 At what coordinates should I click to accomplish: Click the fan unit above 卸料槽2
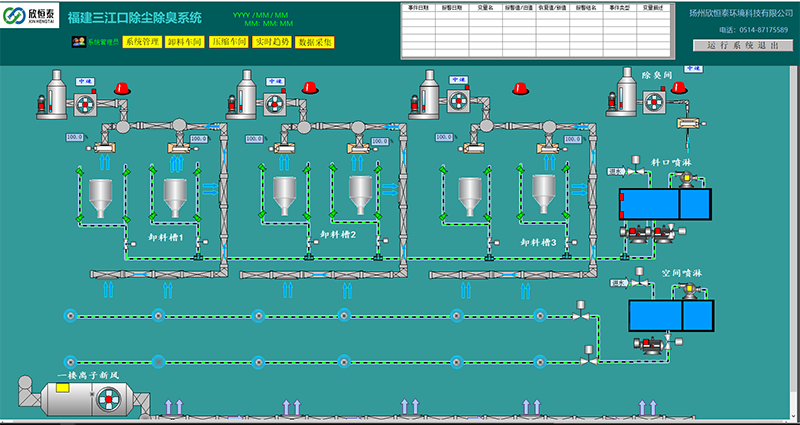[274, 104]
